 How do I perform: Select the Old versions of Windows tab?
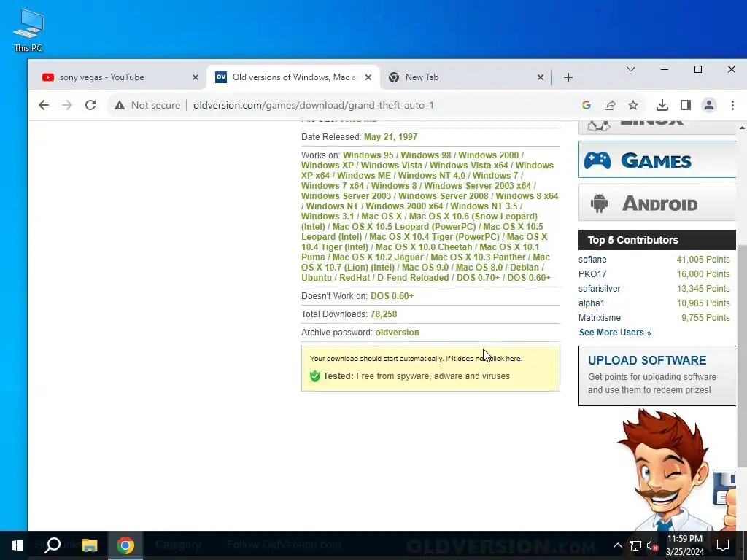click(294, 77)
